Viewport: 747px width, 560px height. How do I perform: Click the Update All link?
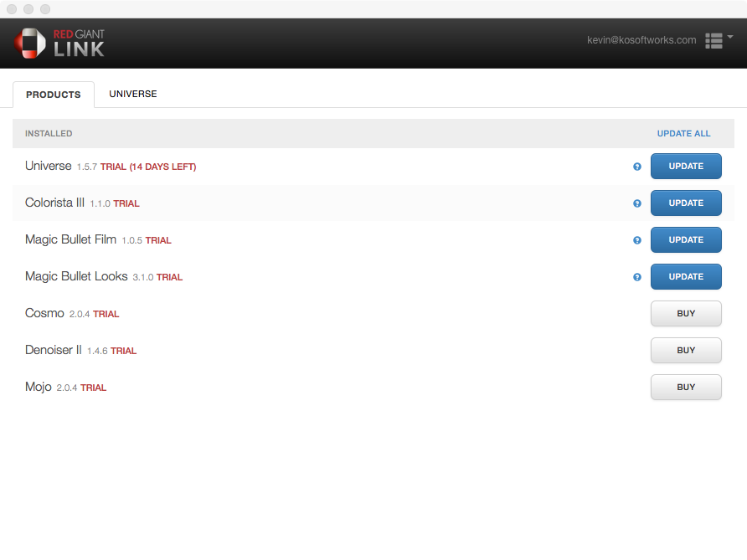pos(683,134)
